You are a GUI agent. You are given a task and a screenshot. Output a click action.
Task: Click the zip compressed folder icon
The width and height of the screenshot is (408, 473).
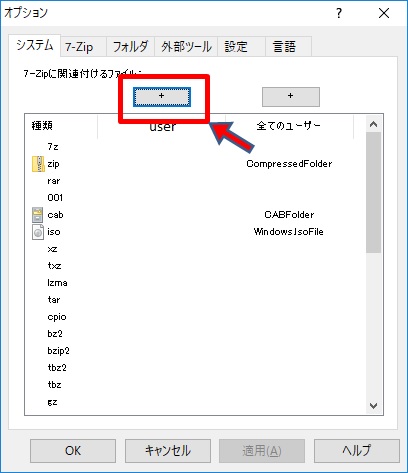[38, 164]
